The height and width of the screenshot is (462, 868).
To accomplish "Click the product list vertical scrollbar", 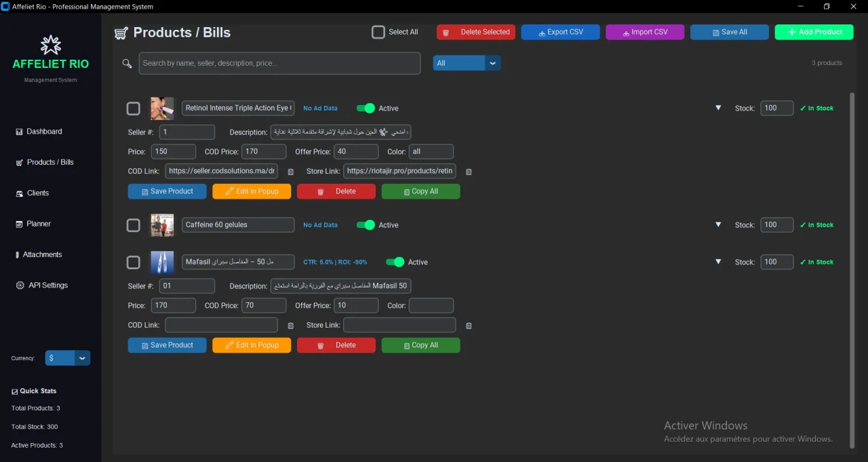I will coord(852,270).
